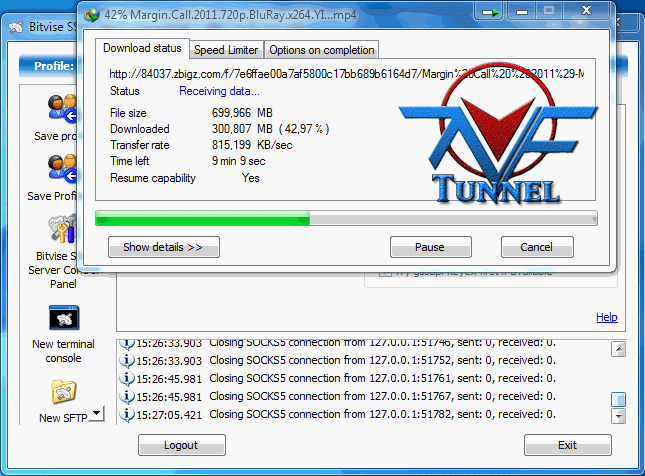
Task: Click time left value 9 min 9 sec
Action: (x=239, y=161)
